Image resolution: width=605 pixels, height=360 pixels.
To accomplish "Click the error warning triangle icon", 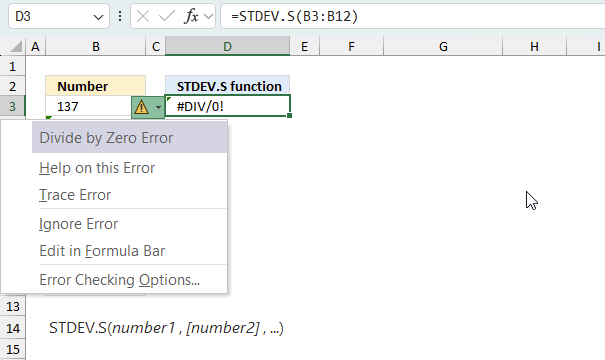I will pos(142,107).
